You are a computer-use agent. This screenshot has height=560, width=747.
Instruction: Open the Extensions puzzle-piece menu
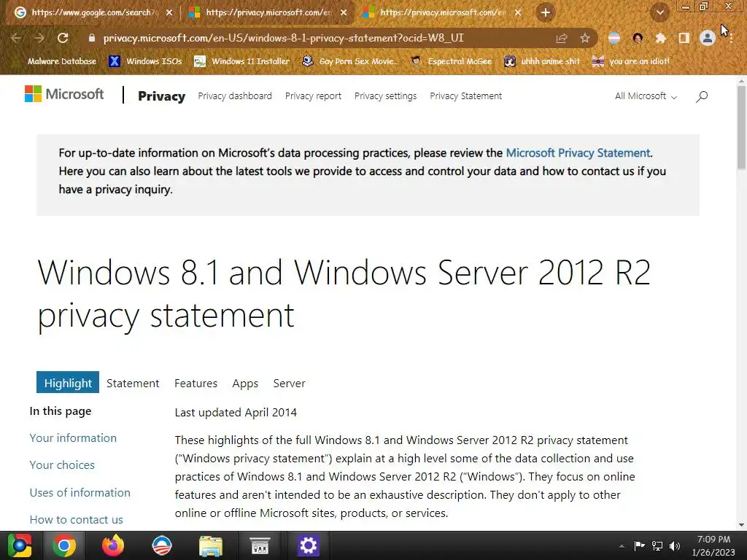click(x=661, y=38)
